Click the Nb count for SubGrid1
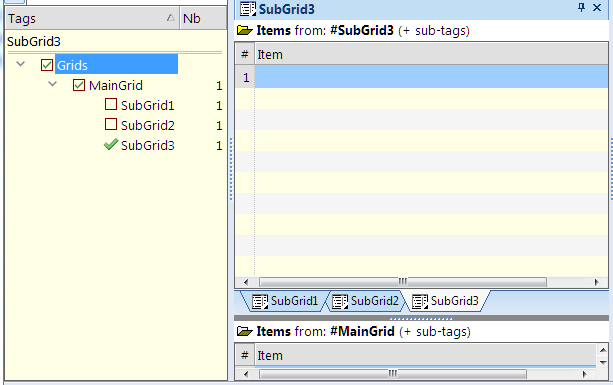Screen dimensions: 613x385 (219, 106)
